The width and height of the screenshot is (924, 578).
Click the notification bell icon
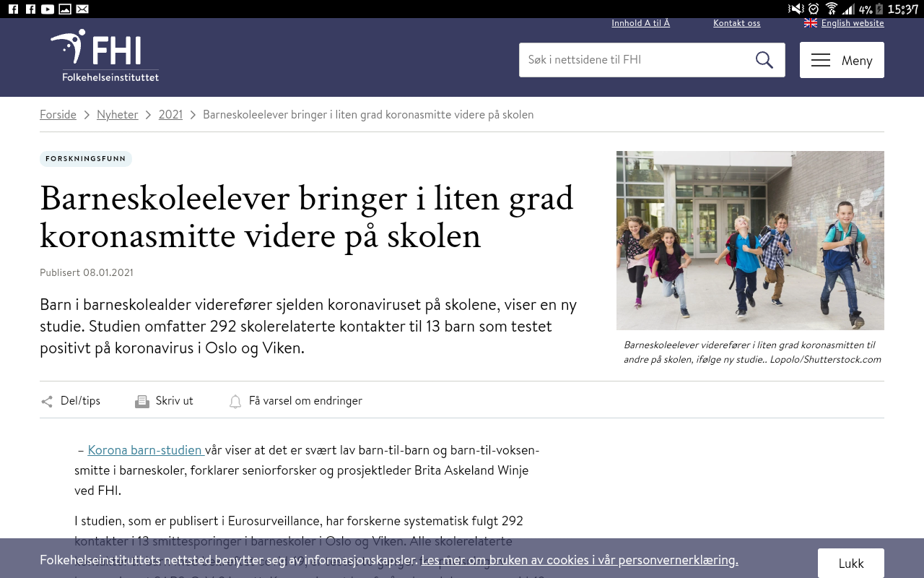(235, 402)
